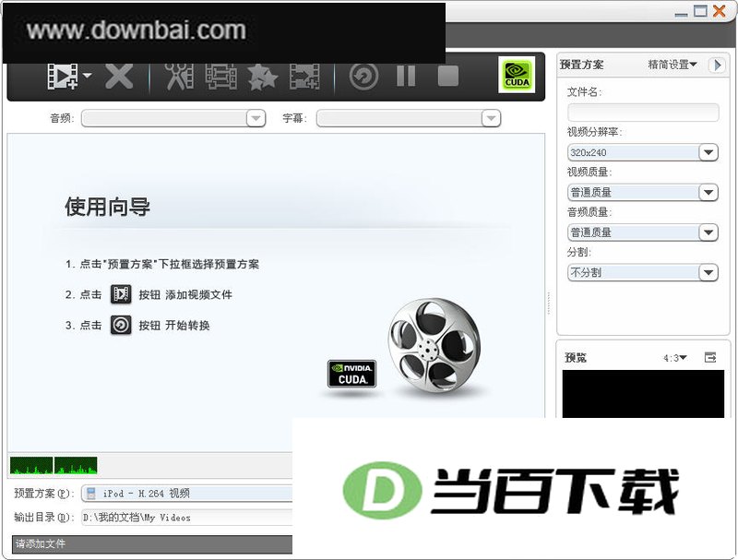The width and height of the screenshot is (738, 560).
Task: Click the 使用向导 heading text
Action: point(108,207)
